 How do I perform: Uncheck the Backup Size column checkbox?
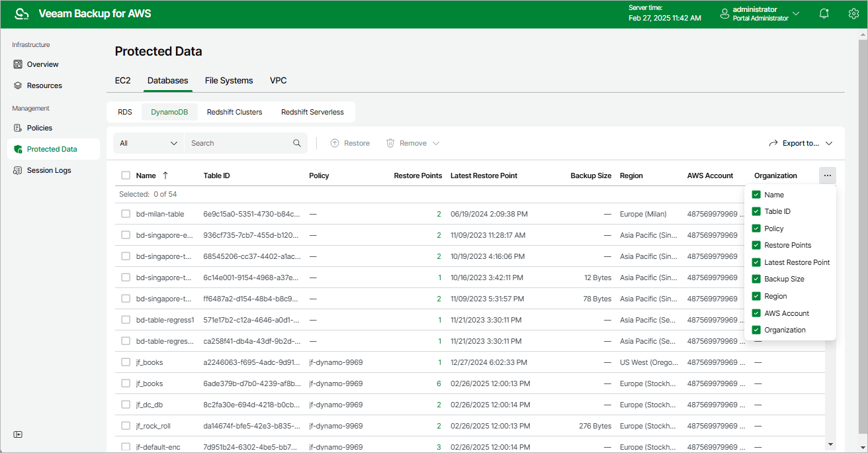pyautogui.click(x=756, y=279)
